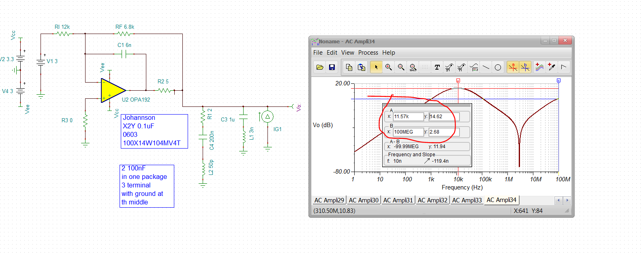Copy the diagram to clipboard
The height and width of the screenshot is (253, 644).
(349, 67)
